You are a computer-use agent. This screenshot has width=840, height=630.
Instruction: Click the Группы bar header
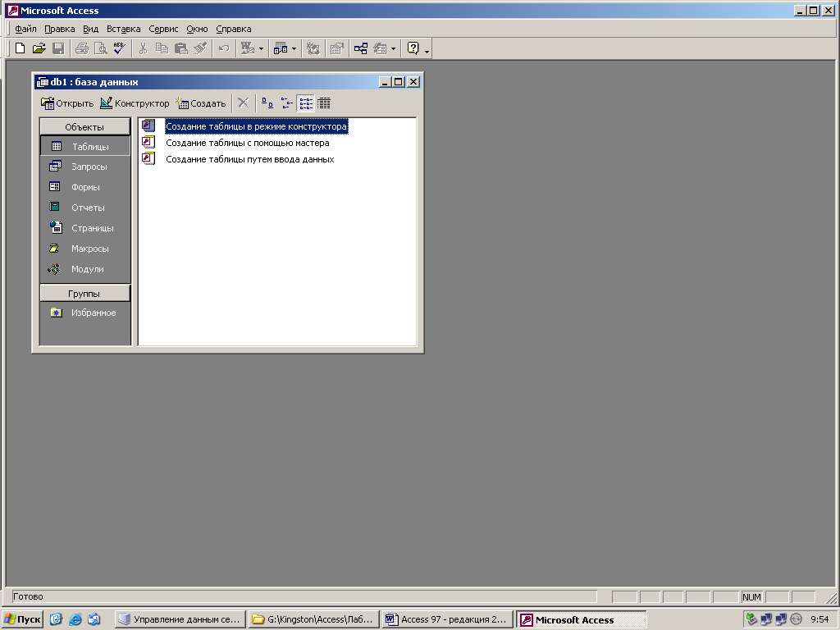point(84,294)
